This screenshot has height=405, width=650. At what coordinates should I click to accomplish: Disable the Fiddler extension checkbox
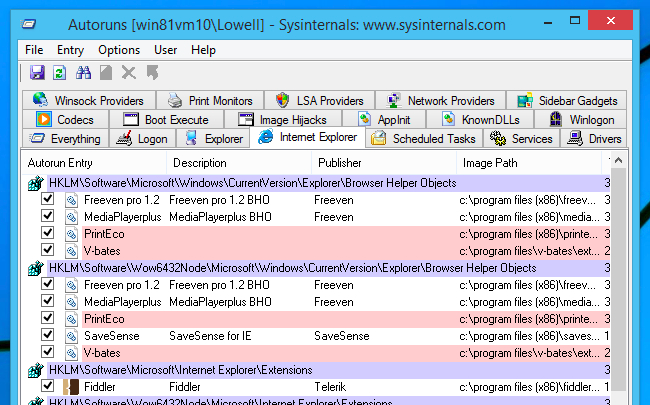[x=48, y=386]
